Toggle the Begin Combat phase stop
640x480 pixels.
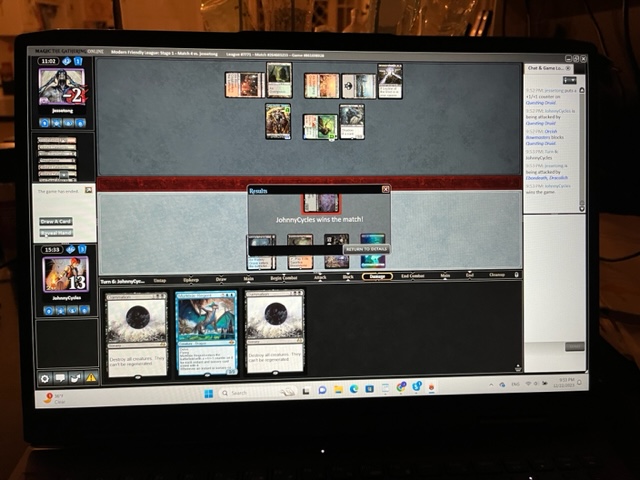point(283,278)
